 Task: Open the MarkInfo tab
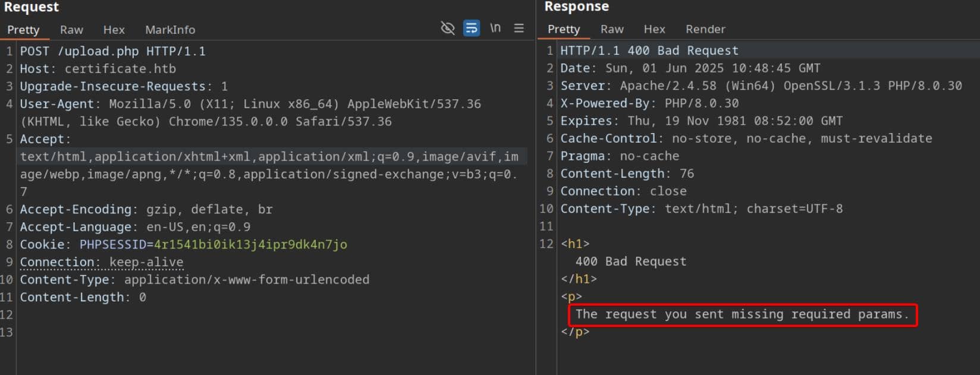(x=170, y=30)
